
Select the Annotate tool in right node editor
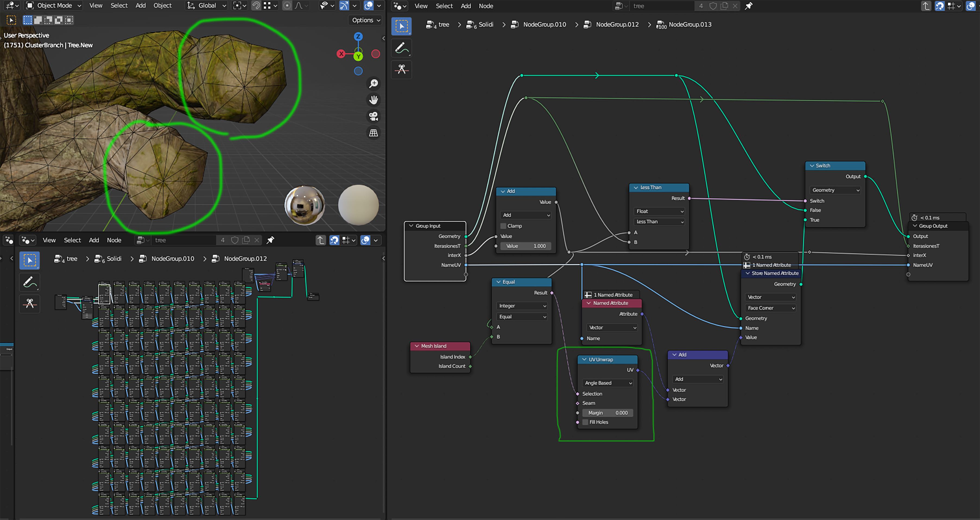(401, 48)
